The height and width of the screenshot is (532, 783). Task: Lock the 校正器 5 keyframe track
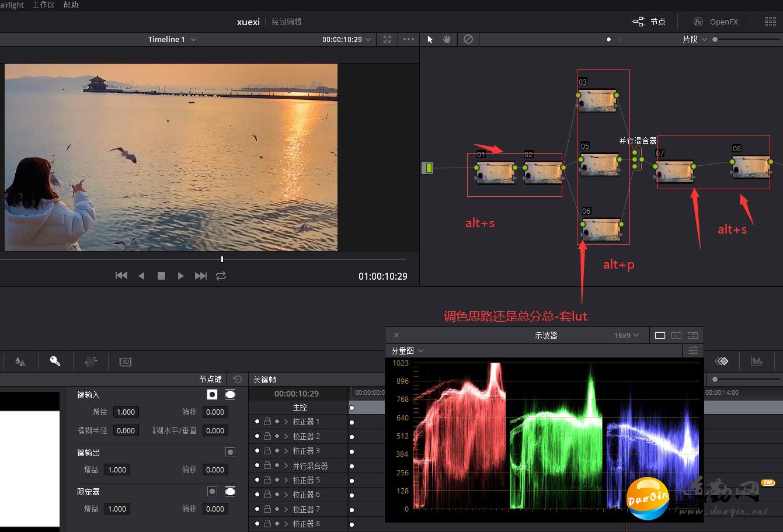(267, 480)
